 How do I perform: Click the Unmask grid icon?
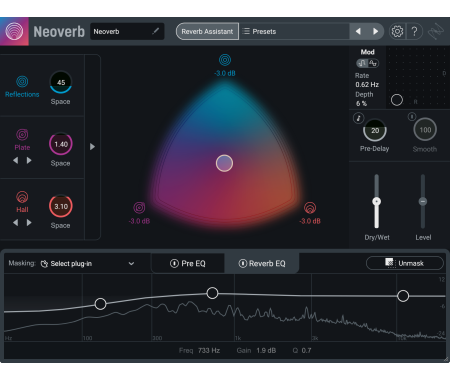pyautogui.click(x=390, y=263)
